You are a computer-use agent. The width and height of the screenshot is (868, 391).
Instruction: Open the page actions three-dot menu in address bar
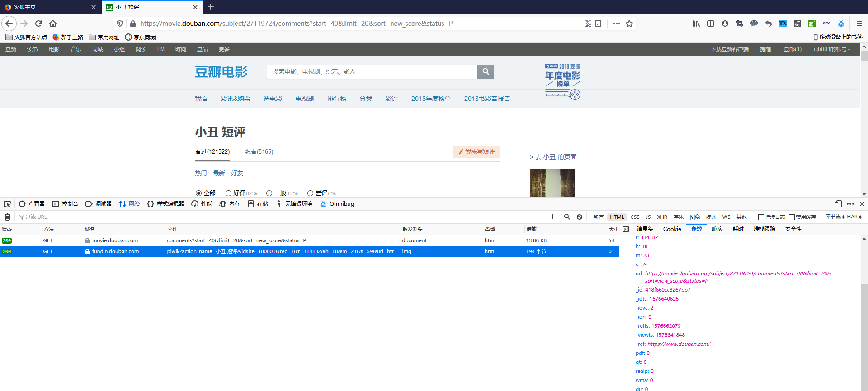[x=616, y=24]
